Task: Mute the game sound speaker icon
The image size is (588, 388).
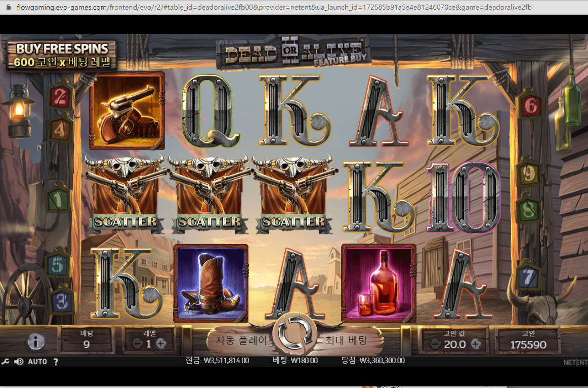Action: click(x=19, y=361)
